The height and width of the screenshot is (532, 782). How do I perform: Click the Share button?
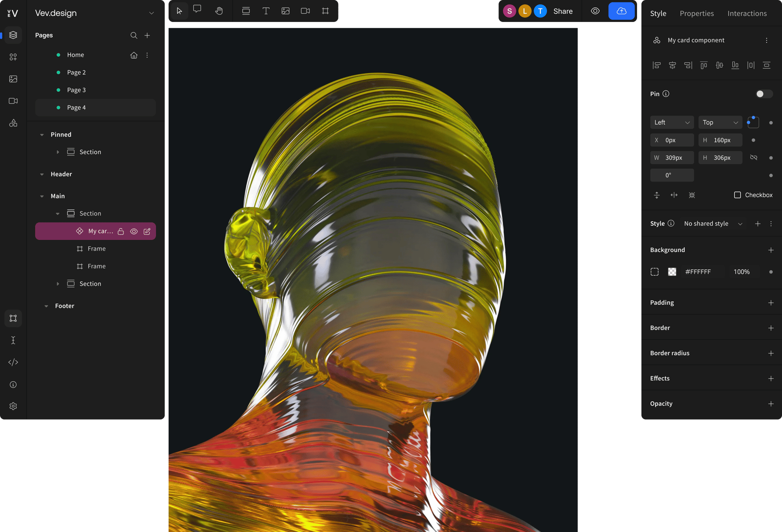563,11
